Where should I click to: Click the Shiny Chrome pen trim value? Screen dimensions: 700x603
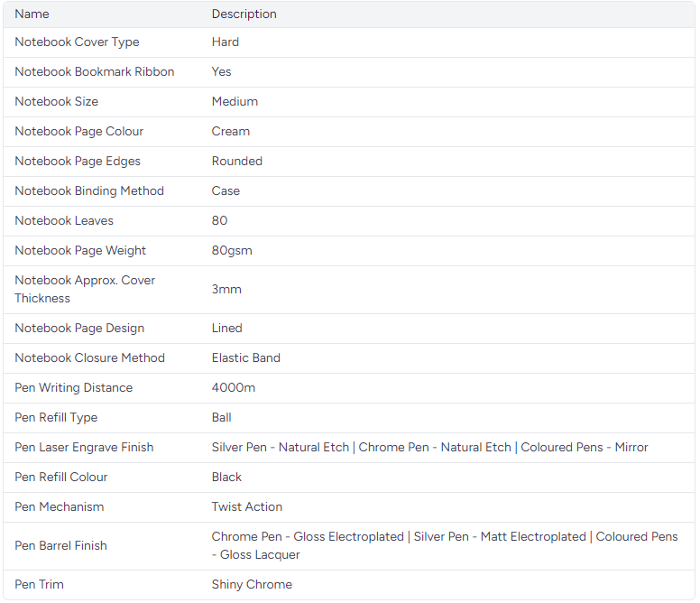252,585
